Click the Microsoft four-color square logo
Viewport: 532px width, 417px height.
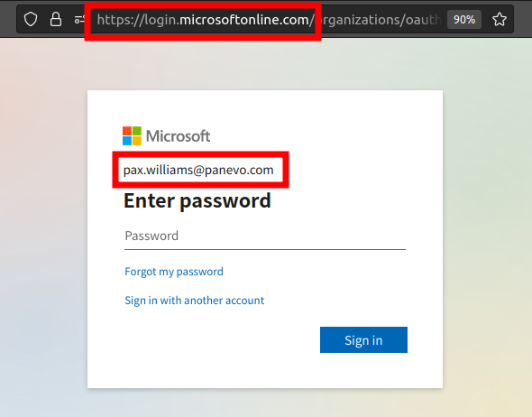coord(132,135)
